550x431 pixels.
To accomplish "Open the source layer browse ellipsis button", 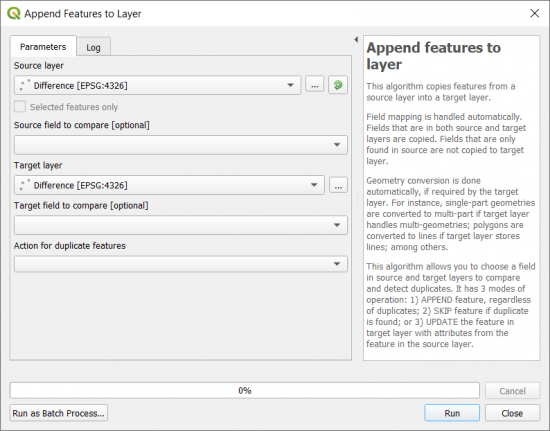I will [x=315, y=85].
